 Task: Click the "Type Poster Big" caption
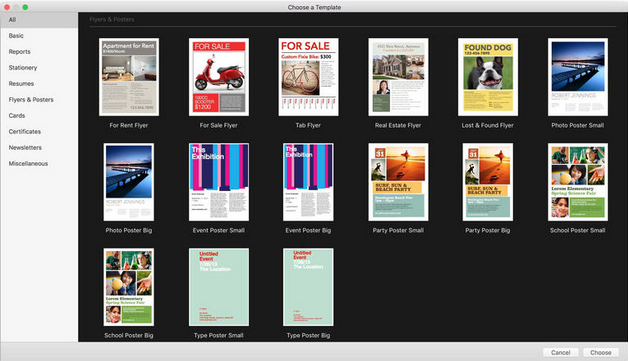(308, 335)
